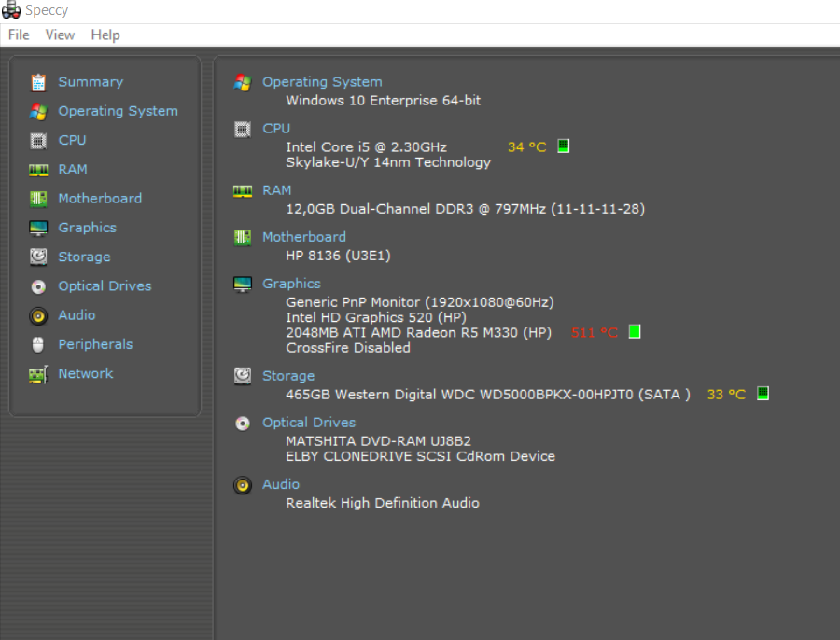Open the View menu
840x640 pixels.
tap(60, 35)
